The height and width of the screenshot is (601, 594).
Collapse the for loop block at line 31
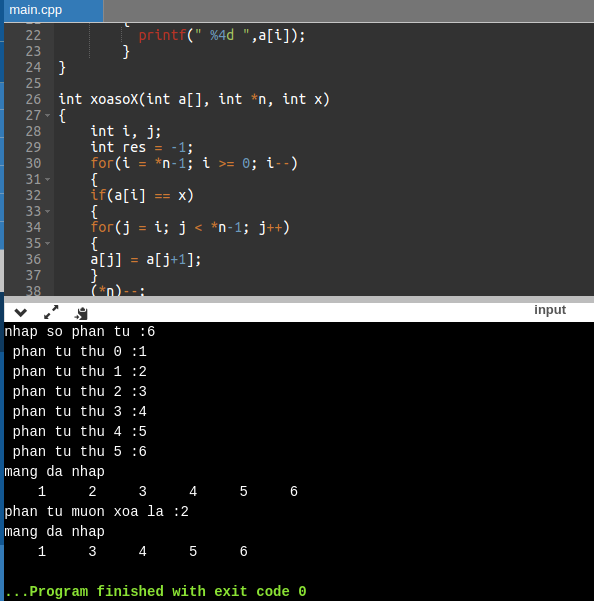(48, 179)
